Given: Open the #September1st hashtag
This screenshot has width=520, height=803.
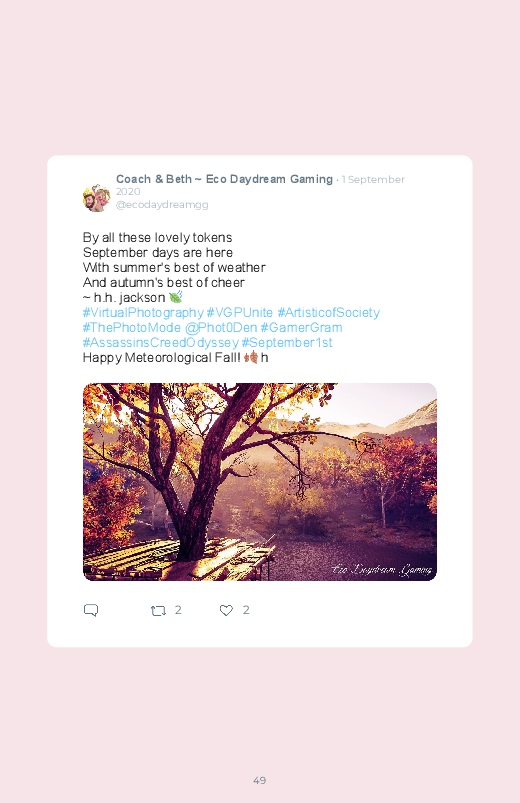Looking at the screenshot, I should [x=287, y=342].
